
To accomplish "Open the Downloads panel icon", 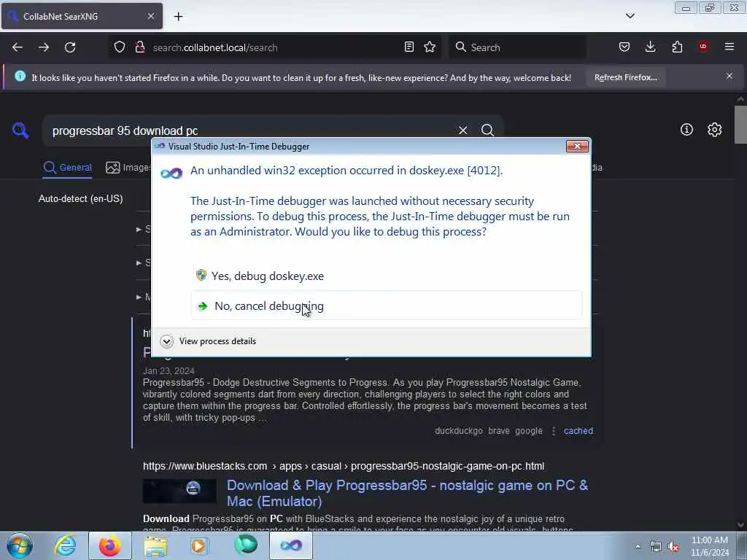I will pos(650,47).
